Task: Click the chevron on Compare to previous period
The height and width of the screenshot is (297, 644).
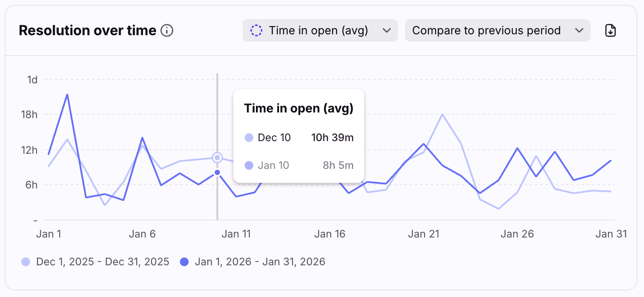Action: click(x=579, y=30)
